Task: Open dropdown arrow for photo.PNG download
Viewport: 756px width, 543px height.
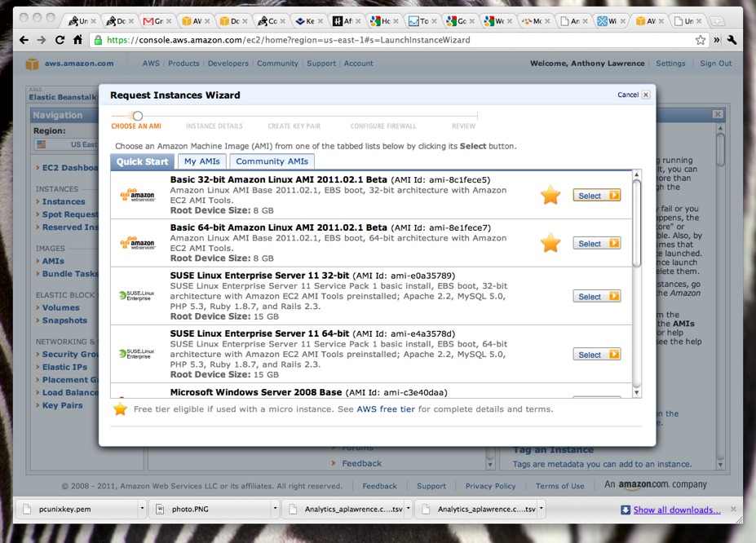Action: coord(276,508)
